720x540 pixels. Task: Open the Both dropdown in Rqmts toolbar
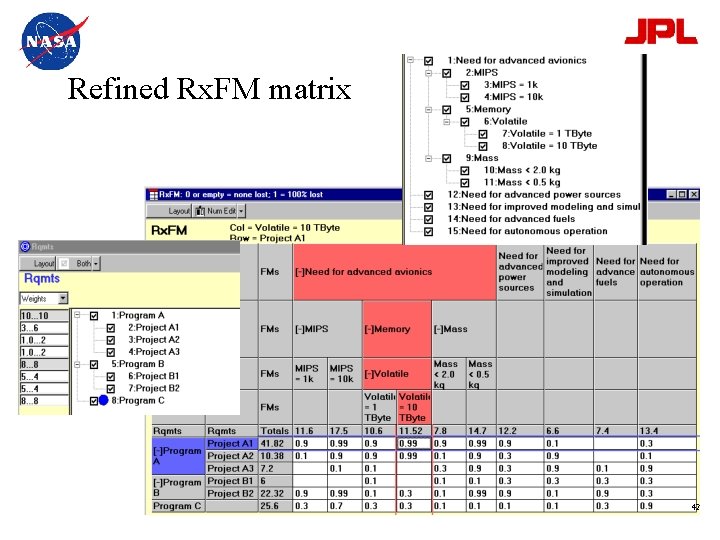96,264
